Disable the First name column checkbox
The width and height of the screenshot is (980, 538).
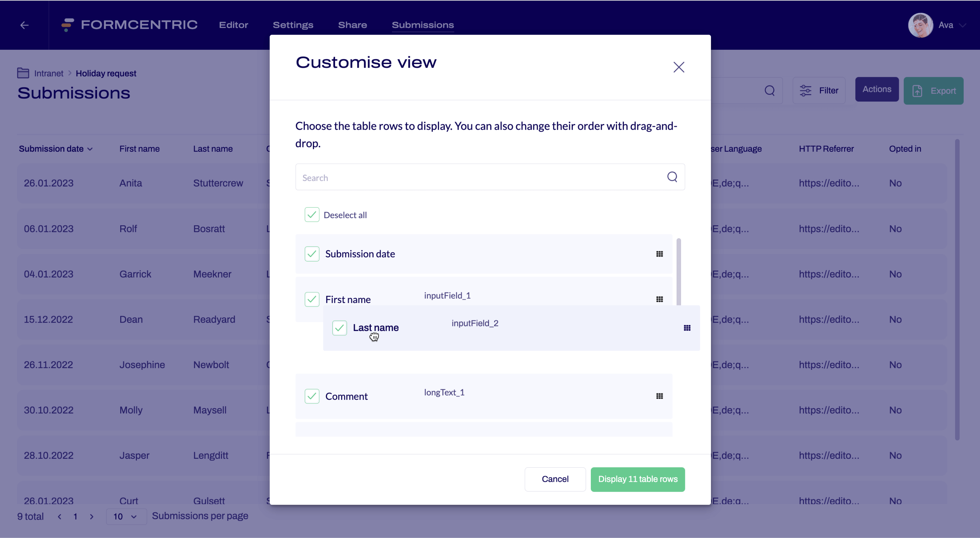(312, 299)
